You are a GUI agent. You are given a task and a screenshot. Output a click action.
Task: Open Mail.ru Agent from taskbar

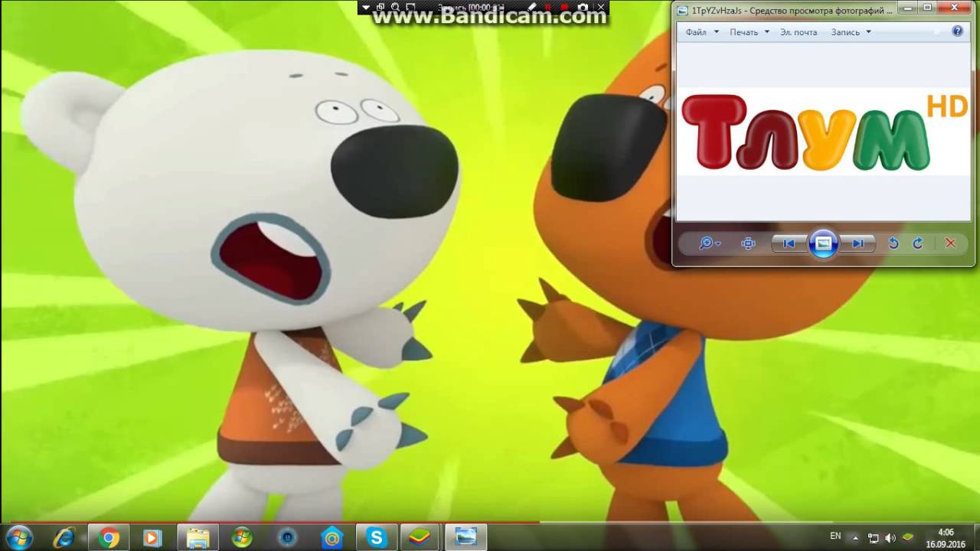tap(332, 538)
